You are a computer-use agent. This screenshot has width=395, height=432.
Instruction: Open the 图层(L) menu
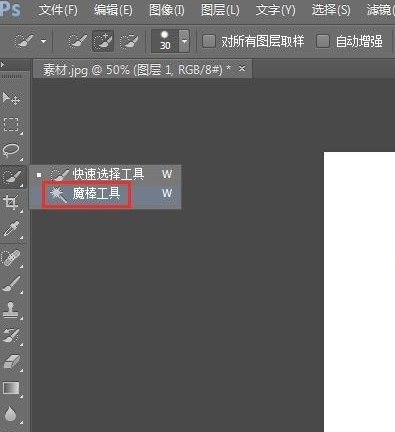(x=220, y=10)
